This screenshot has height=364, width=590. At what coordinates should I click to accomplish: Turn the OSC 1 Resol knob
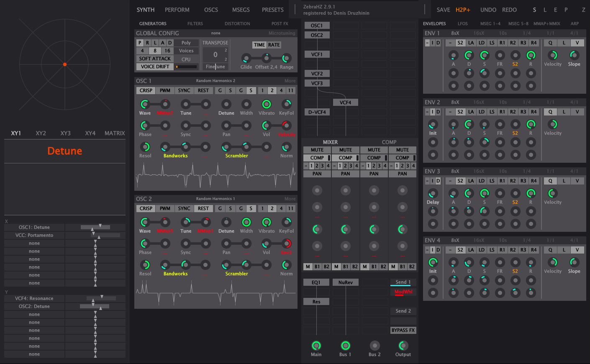point(145,147)
